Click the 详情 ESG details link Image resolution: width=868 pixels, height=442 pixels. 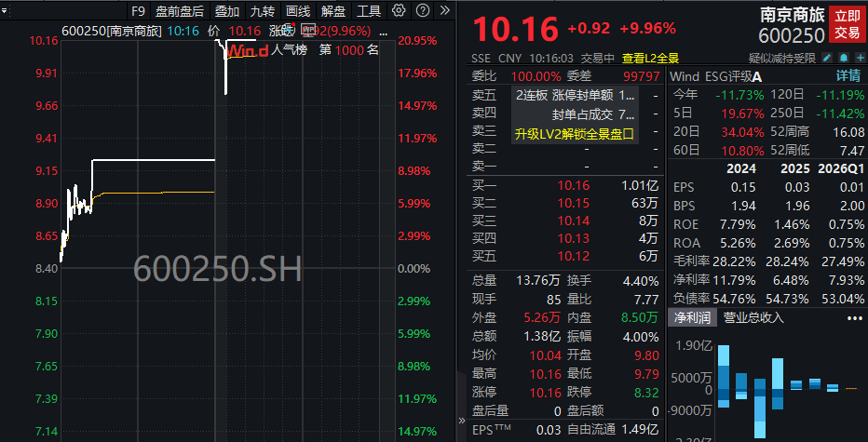point(848,75)
